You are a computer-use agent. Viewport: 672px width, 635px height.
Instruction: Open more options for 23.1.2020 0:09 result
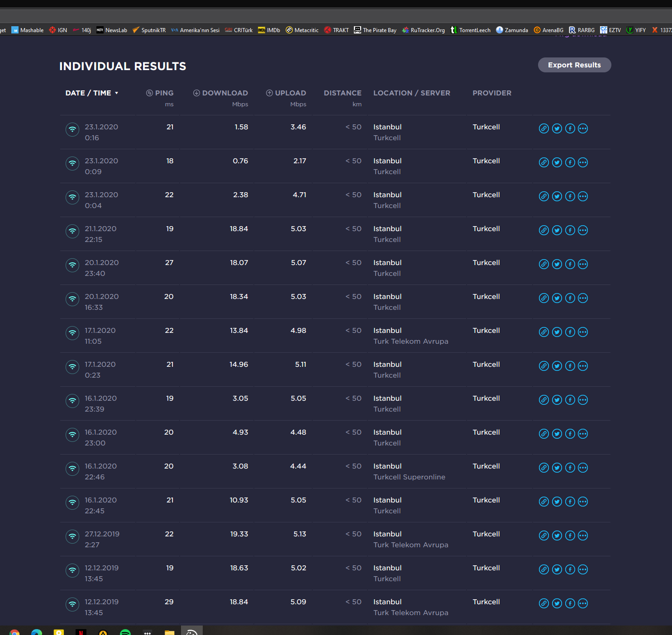[583, 162]
